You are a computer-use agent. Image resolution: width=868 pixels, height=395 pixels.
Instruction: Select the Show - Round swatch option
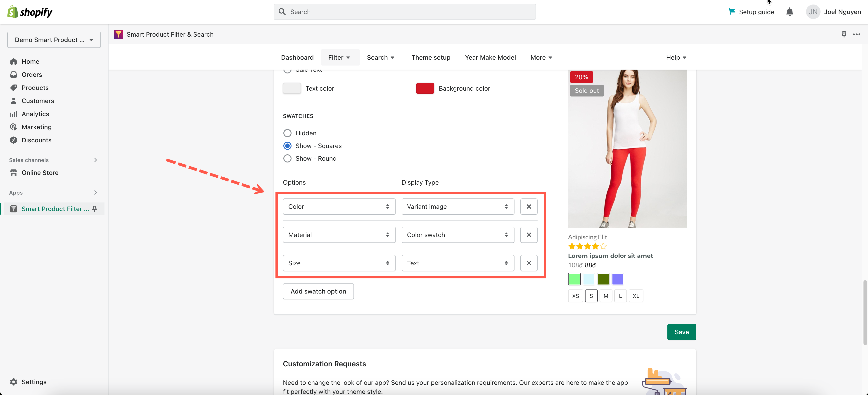tap(287, 158)
